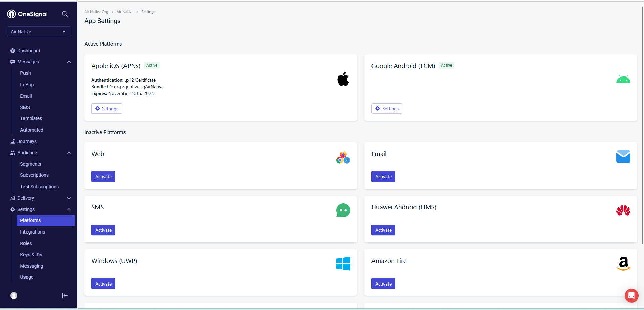This screenshot has width=644, height=310.
Task: Activate the SMS platform
Action: pos(103,230)
